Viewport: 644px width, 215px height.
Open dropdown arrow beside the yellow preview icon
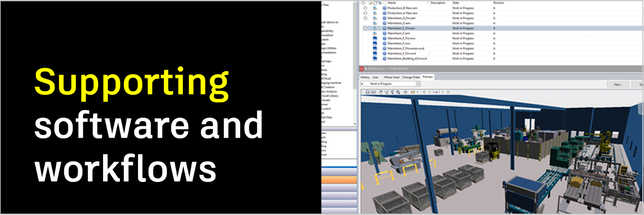(418, 92)
